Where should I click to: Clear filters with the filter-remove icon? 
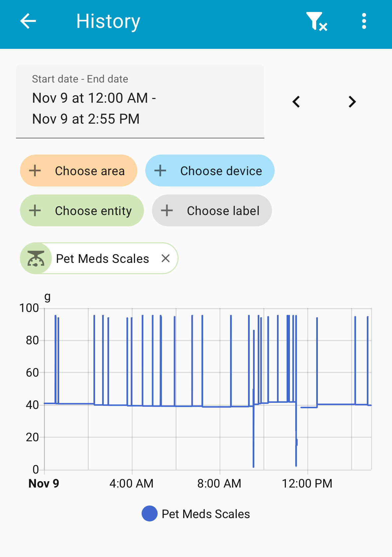click(316, 22)
